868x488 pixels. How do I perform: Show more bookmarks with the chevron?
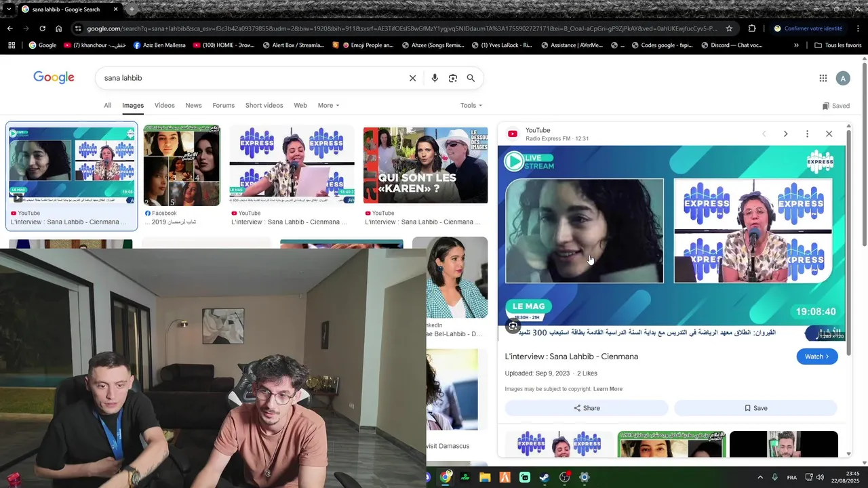click(796, 45)
